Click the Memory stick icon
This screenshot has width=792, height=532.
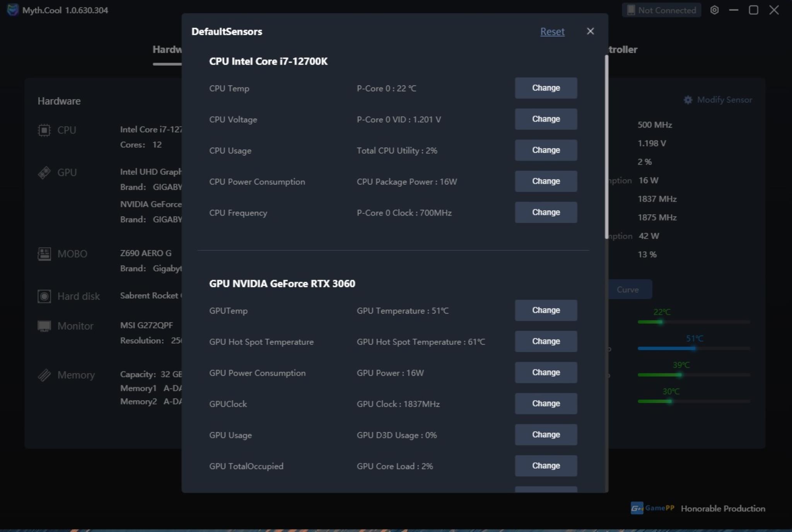(x=44, y=375)
